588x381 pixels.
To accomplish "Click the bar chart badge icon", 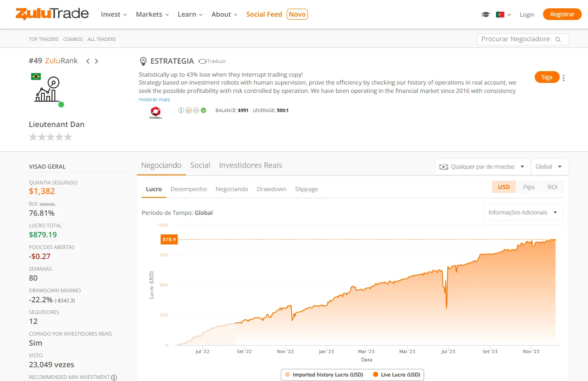I will pyautogui.click(x=189, y=110).
